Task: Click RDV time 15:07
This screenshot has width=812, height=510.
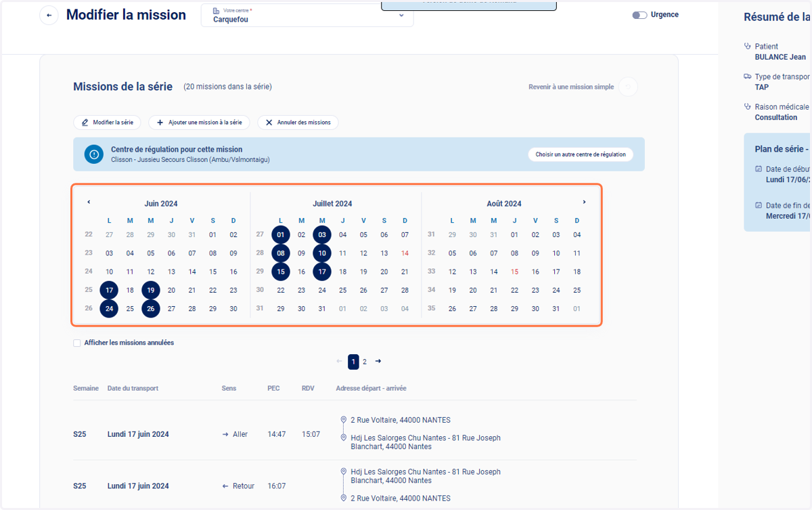Action: 311,435
